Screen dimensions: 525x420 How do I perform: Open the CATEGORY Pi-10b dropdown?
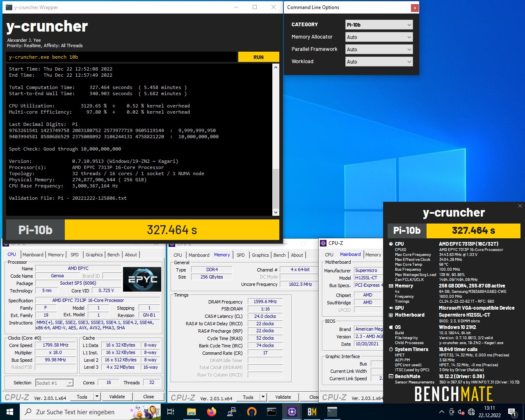point(379,25)
